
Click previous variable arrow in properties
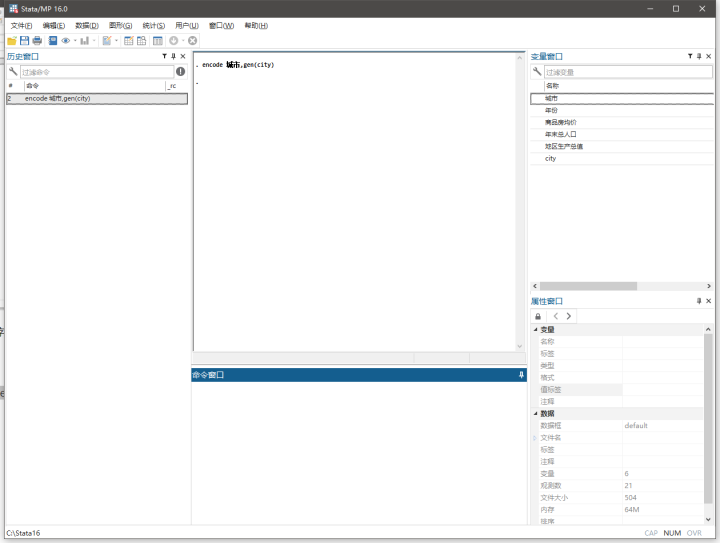pyautogui.click(x=556, y=316)
